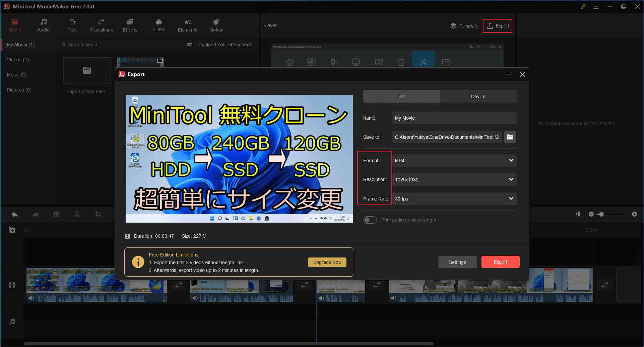Open the hamburger menu in title bar
The image size is (644, 347).
[596, 6]
